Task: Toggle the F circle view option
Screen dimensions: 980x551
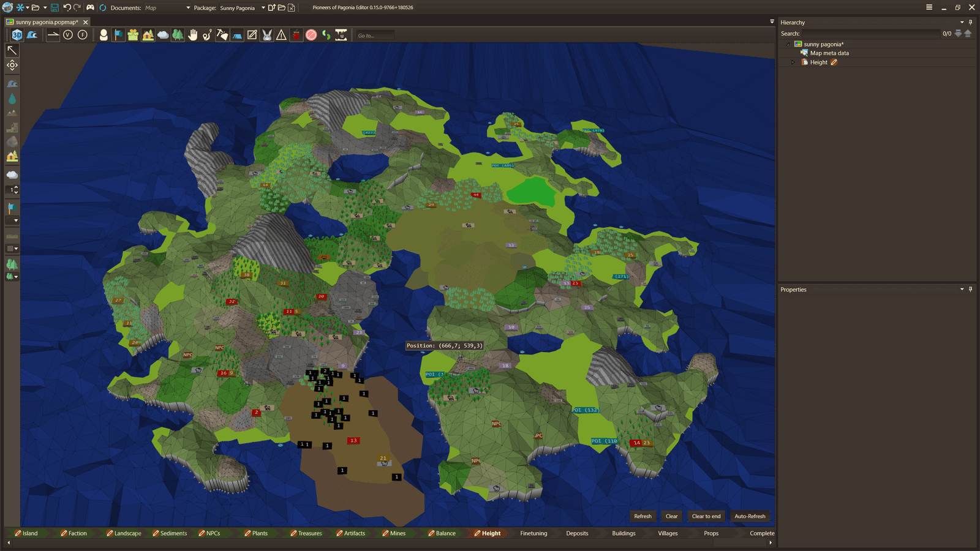Action: 83,35
